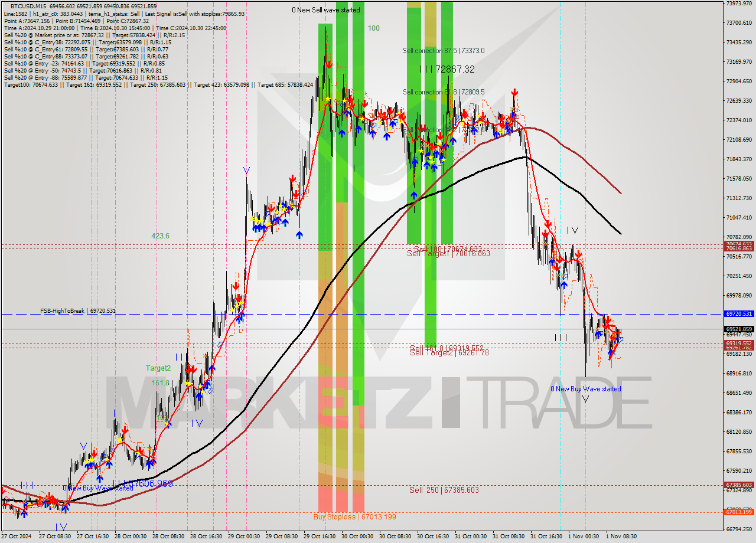Click the 'Sell %10 @ C_Entry61: 72809.55' line

coord(86,49)
